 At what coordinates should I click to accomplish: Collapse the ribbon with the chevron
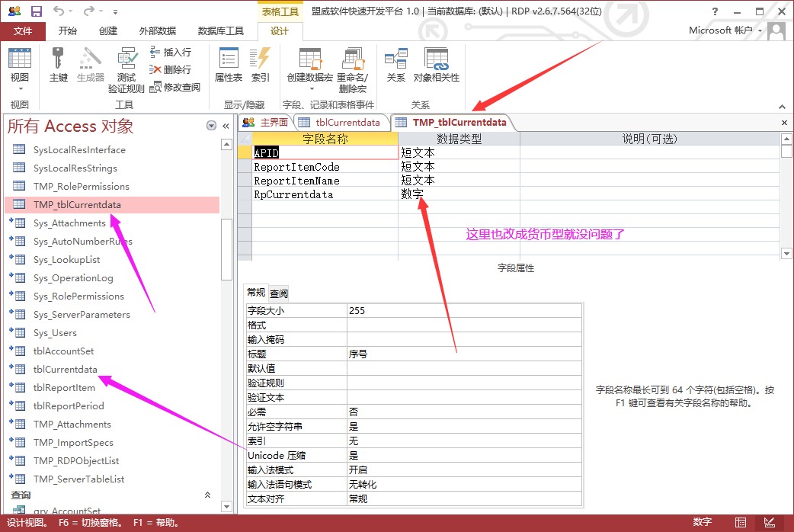click(x=782, y=107)
